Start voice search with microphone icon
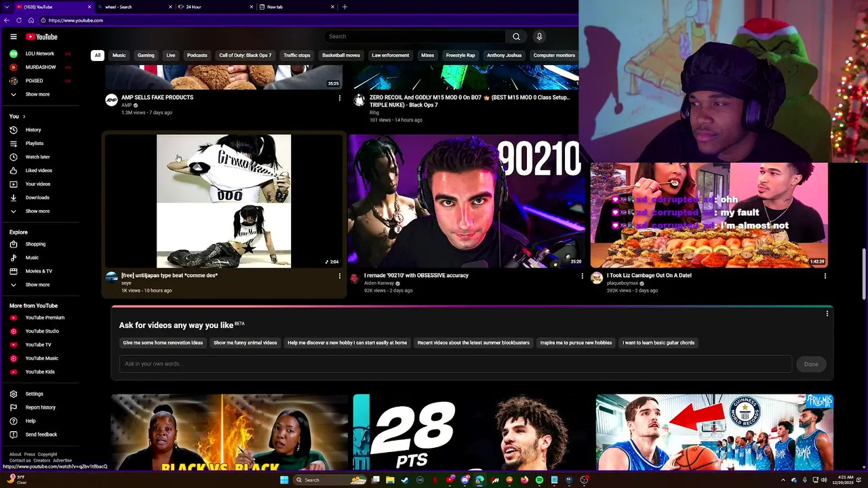 tap(539, 37)
